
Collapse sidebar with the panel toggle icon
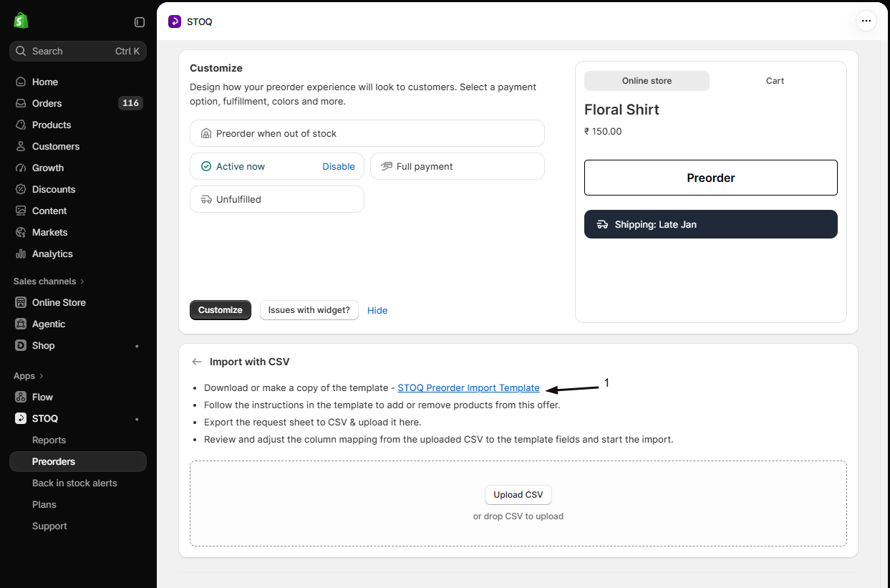[140, 22]
